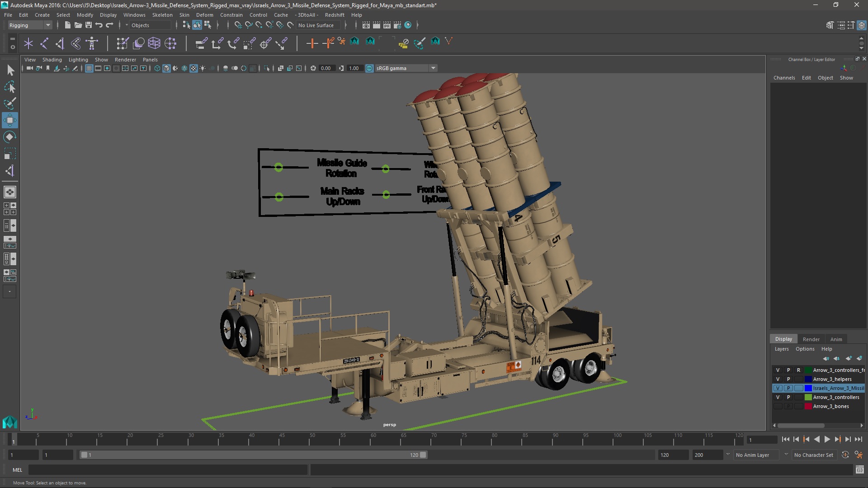Click the Create new layer icon

tap(848, 358)
